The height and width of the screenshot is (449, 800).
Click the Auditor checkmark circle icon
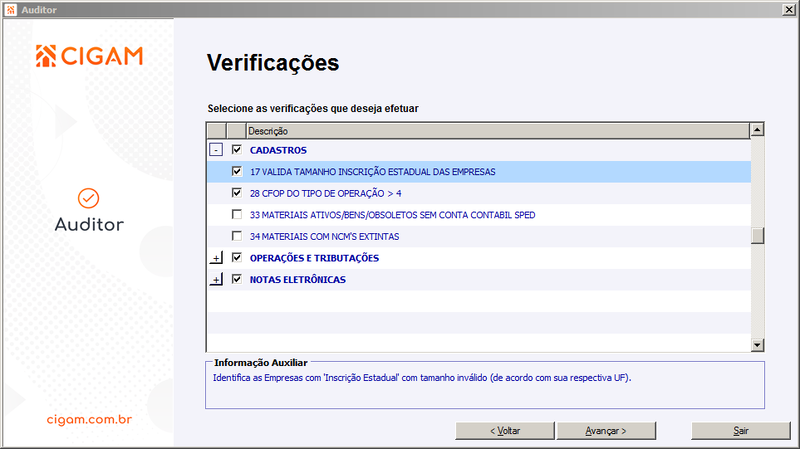click(88, 198)
